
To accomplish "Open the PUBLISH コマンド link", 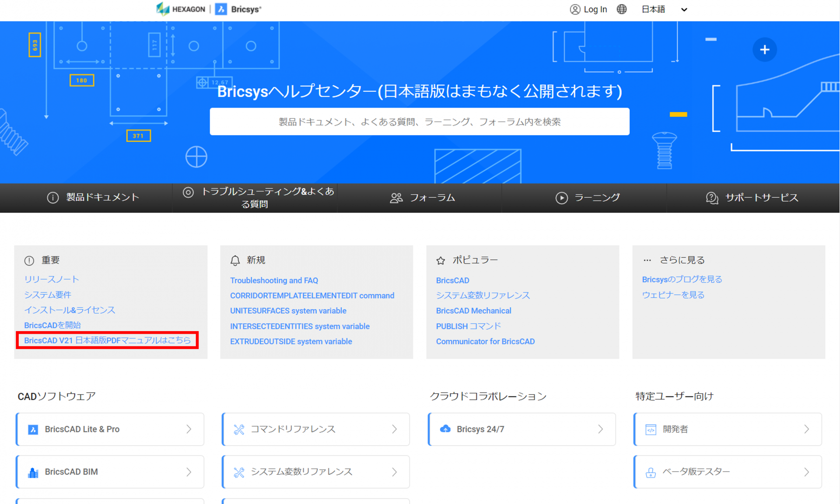I will point(469,326).
